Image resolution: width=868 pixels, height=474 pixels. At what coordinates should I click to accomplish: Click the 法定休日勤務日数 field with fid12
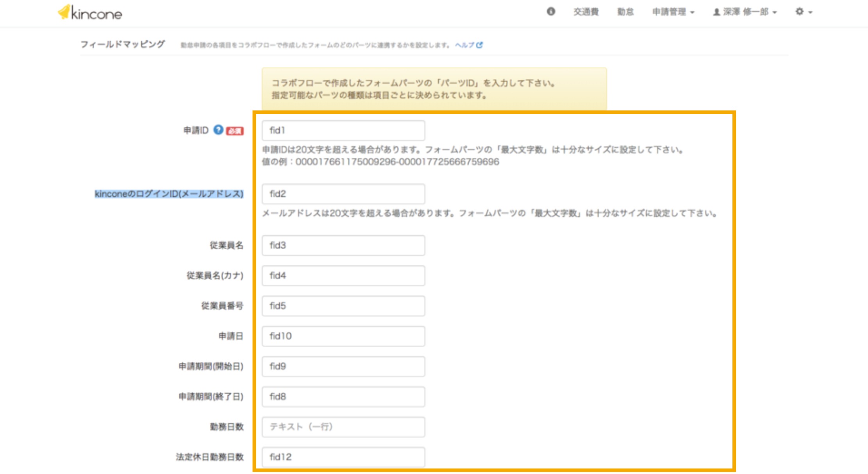tap(343, 457)
